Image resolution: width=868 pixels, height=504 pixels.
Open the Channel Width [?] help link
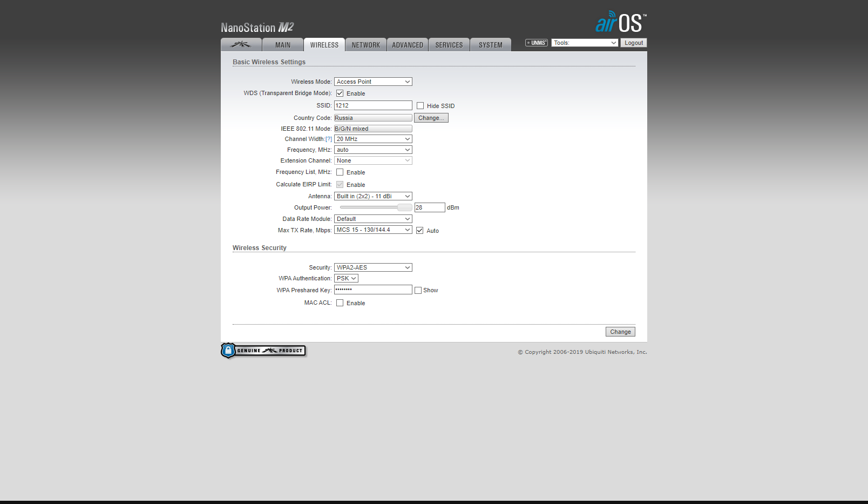click(x=329, y=139)
